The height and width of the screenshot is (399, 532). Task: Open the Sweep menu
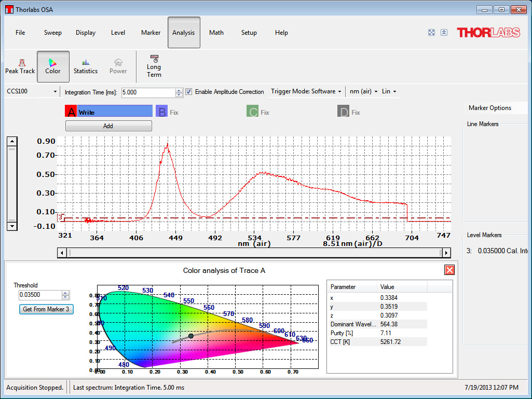click(x=53, y=33)
